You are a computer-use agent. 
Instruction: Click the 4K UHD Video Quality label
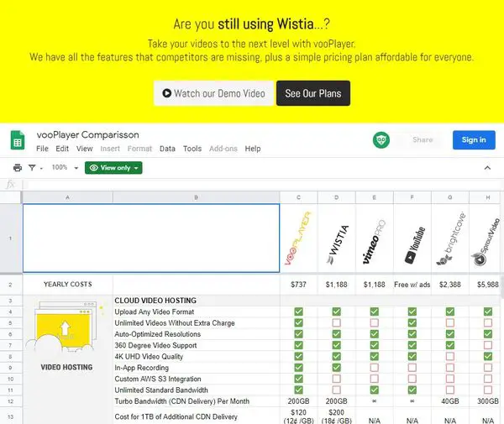[x=149, y=357]
